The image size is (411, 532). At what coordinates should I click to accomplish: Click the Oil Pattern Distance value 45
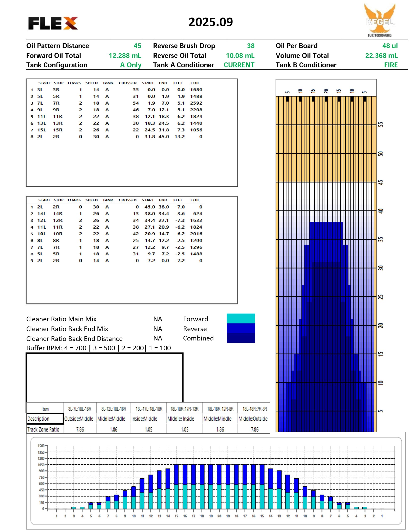tap(137, 46)
